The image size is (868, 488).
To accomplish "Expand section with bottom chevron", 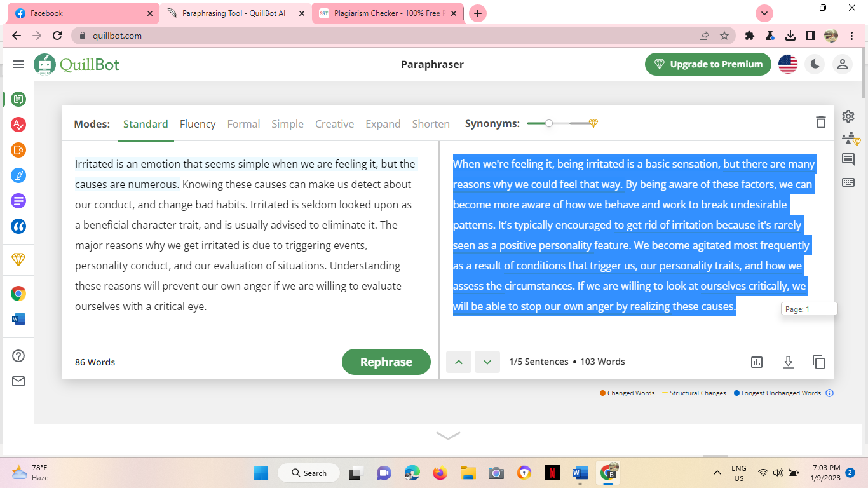I will coord(448,435).
